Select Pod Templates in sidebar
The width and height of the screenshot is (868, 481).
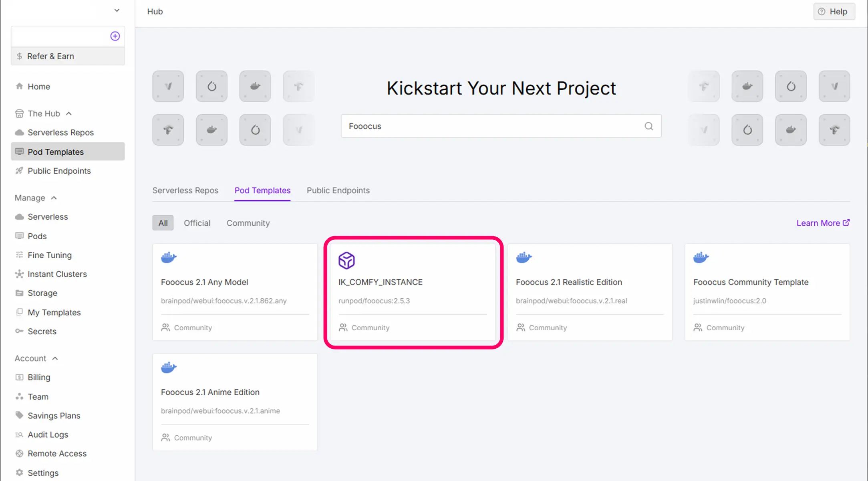pyautogui.click(x=68, y=152)
